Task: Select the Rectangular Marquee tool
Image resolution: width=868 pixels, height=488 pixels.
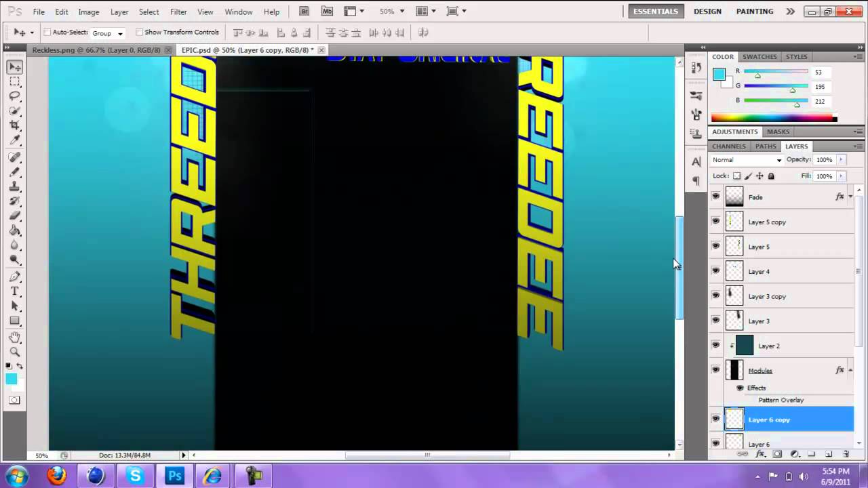Action: (x=15, y=81)
